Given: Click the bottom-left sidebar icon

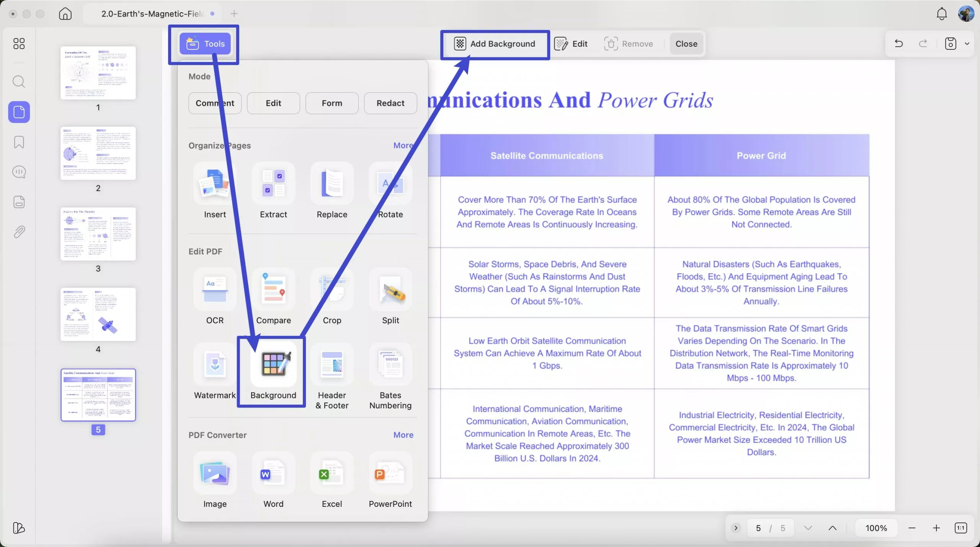Looking at the screenshot, I should click(19, 528).
